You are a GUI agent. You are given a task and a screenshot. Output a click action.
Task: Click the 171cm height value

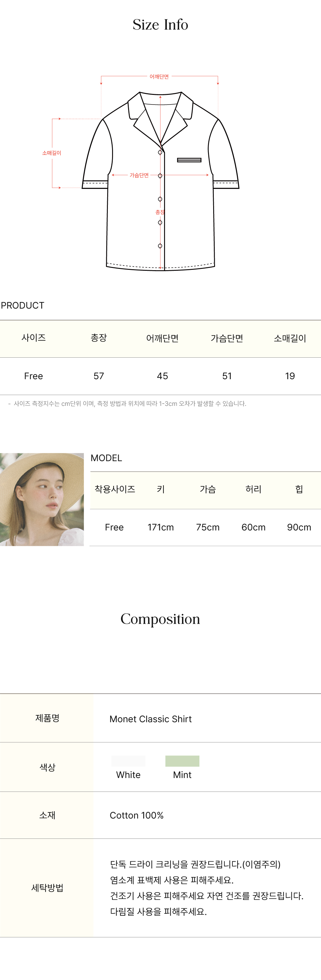161,527
